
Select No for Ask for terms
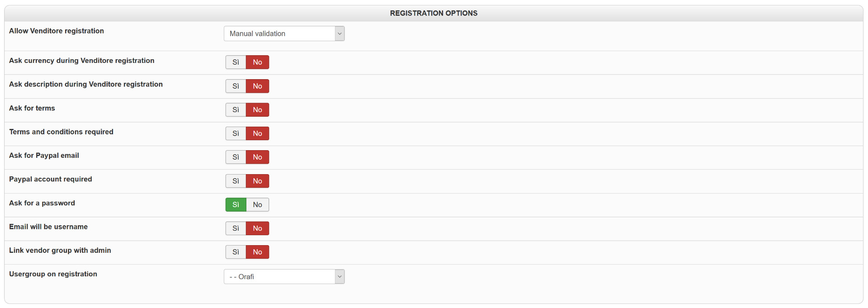[257, 110]
